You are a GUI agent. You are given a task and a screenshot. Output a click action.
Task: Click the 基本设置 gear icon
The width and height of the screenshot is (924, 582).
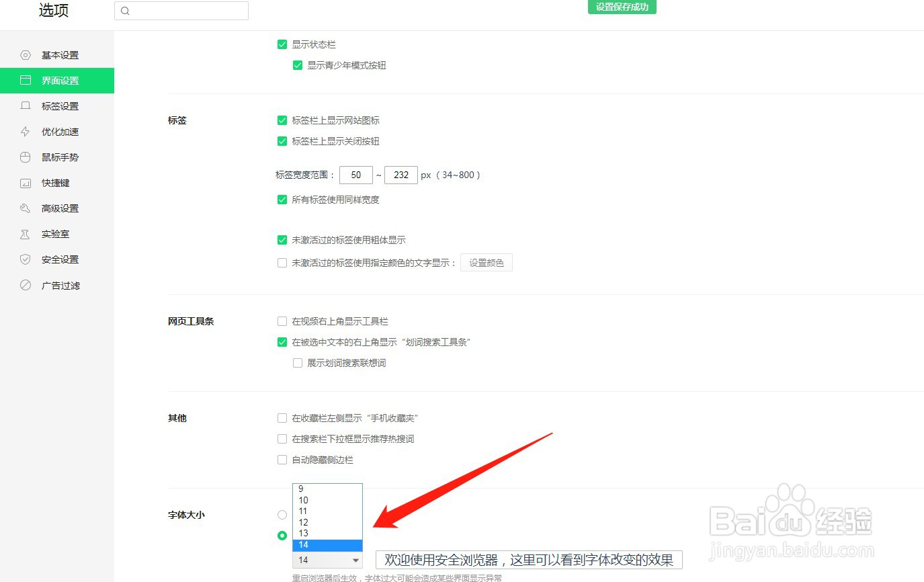click(x=25, y=54)
